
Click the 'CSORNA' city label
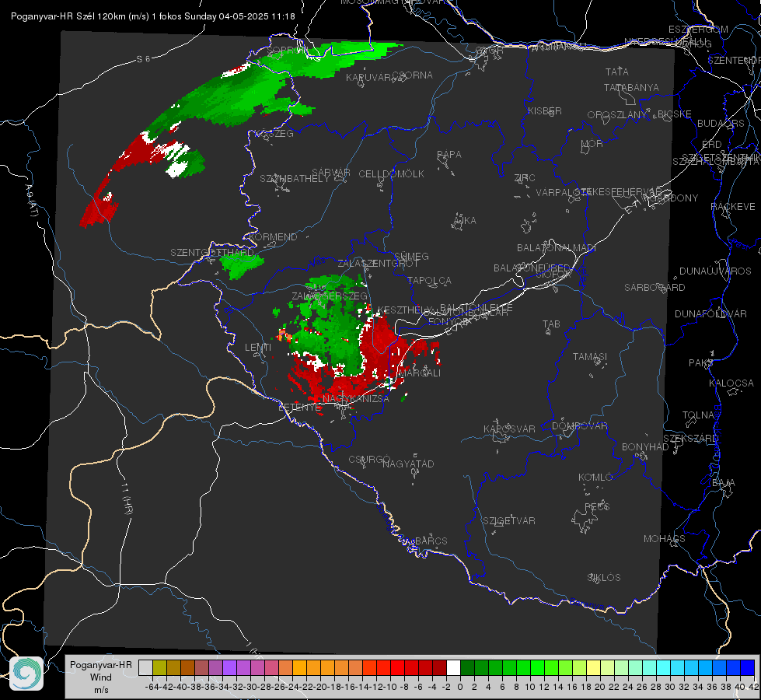[x=412, y=75]
